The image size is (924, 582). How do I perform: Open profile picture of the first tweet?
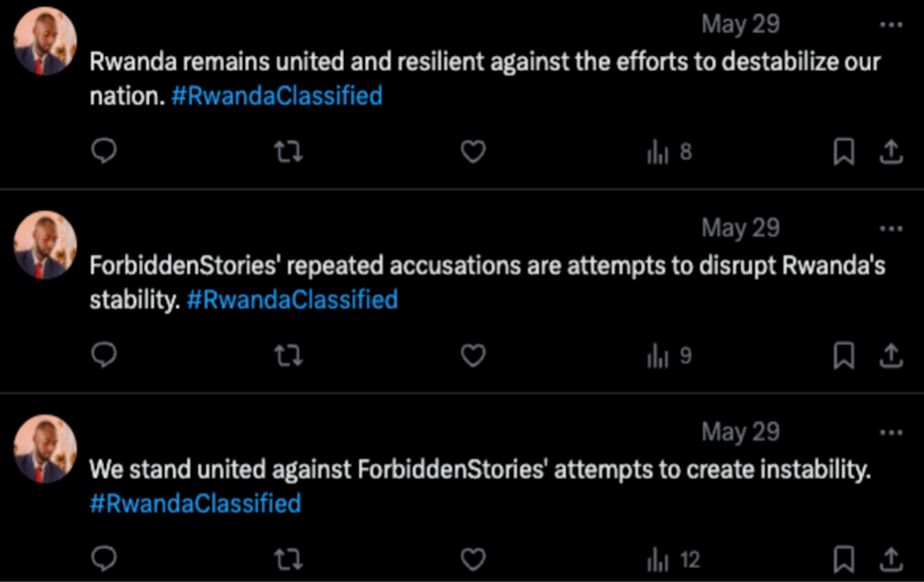[45, 41]
